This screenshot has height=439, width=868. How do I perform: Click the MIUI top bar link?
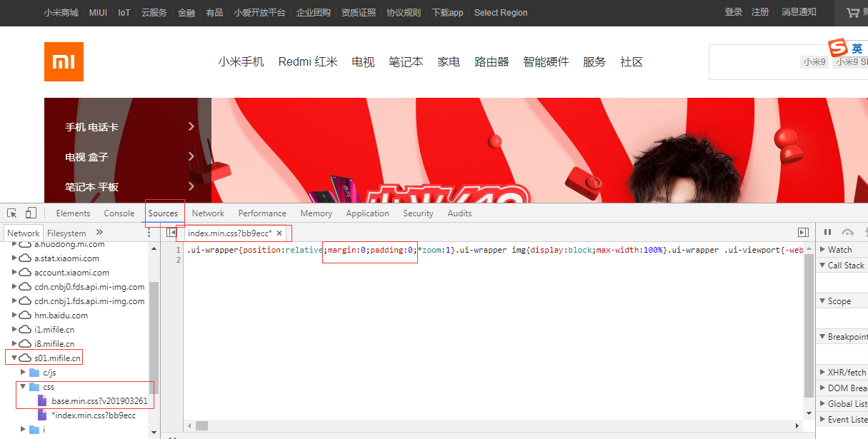(99, 12)
